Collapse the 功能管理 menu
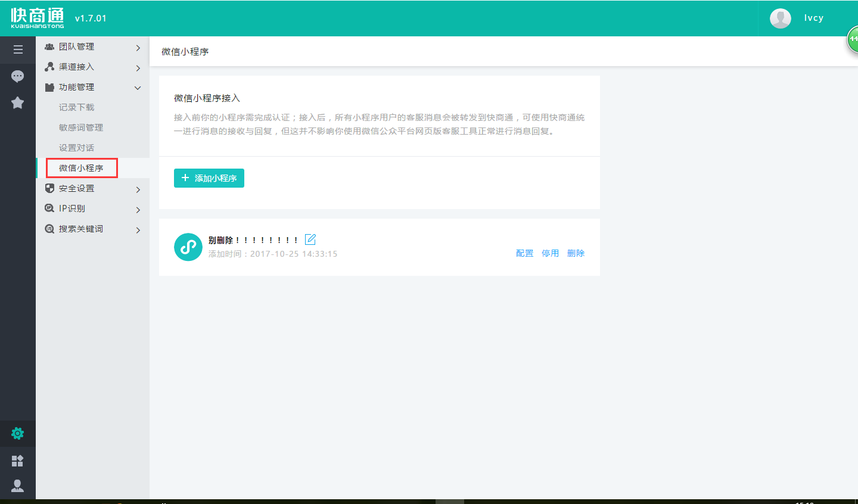The image size is (858, 504). (92, 88)
